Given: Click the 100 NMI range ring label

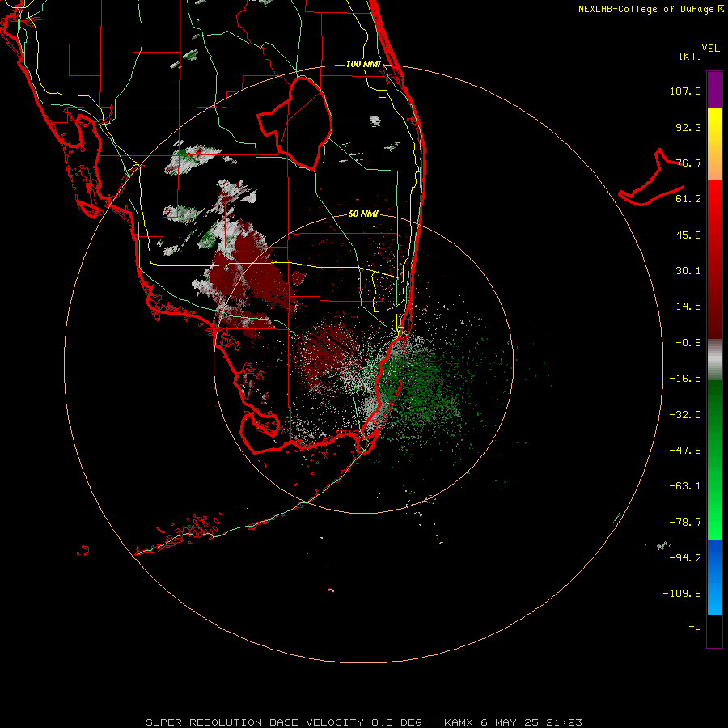Looking at the screenshot, I should (363, 64).
